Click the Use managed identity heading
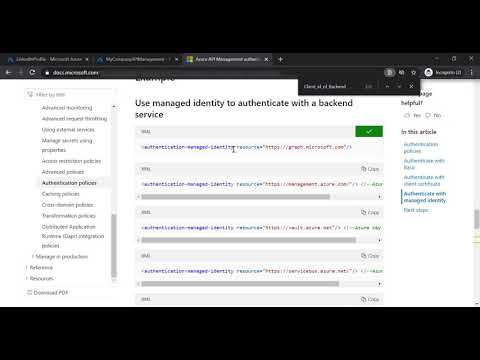This screenshot has width=480, height=360. [x=244, y=109]
